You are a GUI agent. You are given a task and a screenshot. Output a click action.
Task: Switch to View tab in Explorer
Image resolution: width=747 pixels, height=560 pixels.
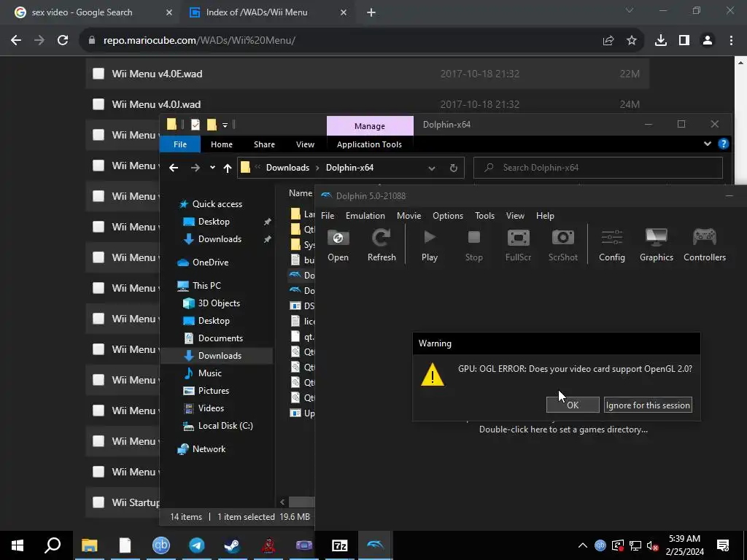(305, 144)
